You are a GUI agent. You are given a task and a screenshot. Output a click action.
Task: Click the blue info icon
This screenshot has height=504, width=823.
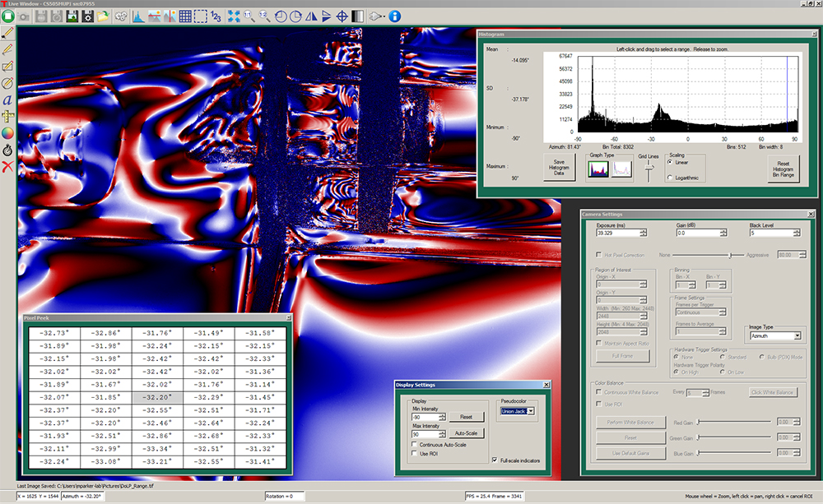tap(395, 16)
